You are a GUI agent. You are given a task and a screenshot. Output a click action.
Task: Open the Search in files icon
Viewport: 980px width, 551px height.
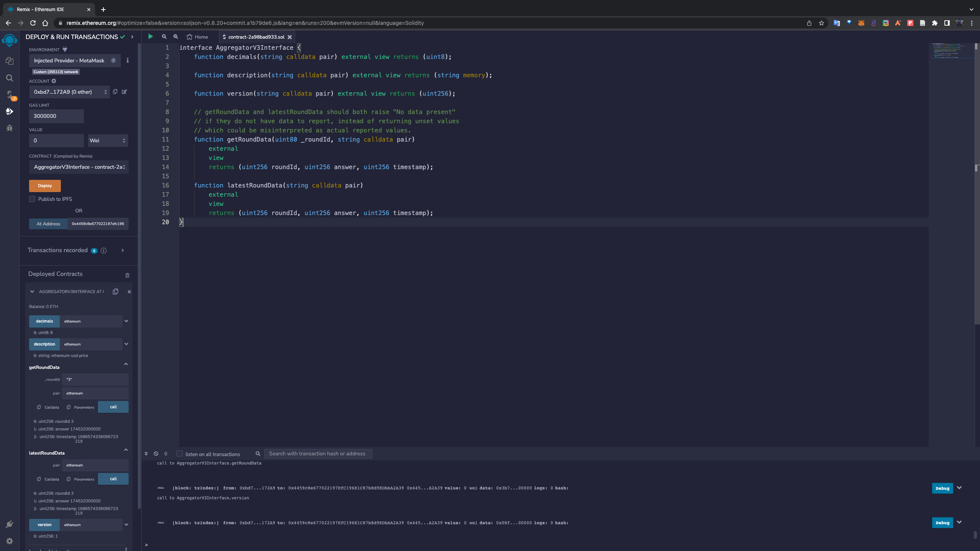pos(10,78)
